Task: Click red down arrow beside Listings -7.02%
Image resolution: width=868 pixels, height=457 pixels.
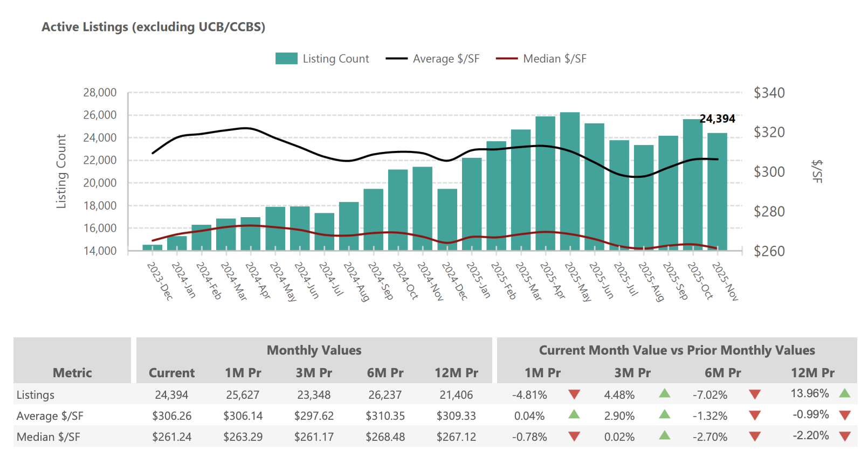Action: coord(755,394)
